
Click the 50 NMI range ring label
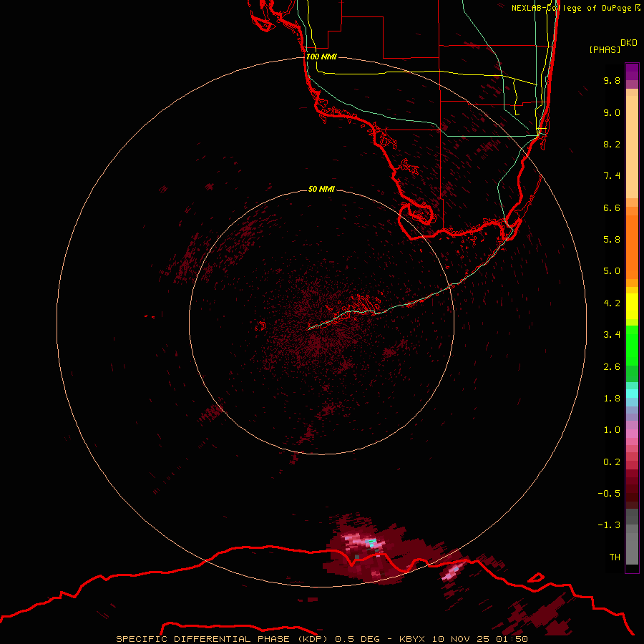[x=321, y=189]
